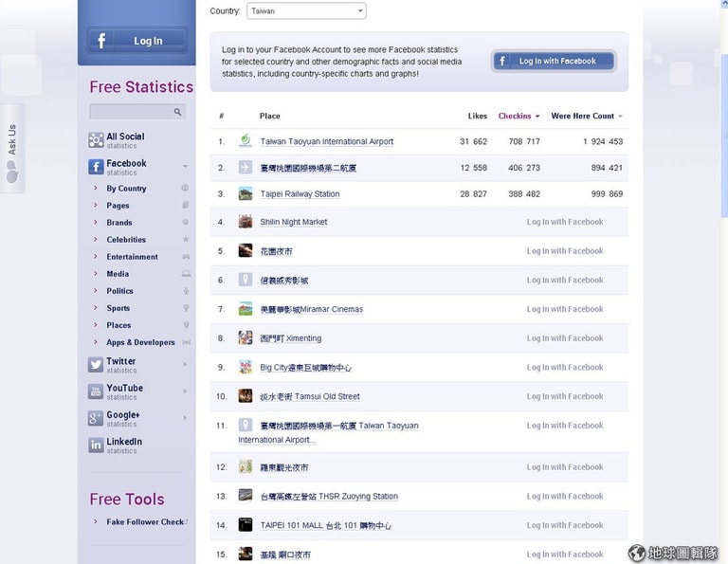Click the magnifier search icon
The height and width of the screenshot is (564, 728).
(177, 112)
